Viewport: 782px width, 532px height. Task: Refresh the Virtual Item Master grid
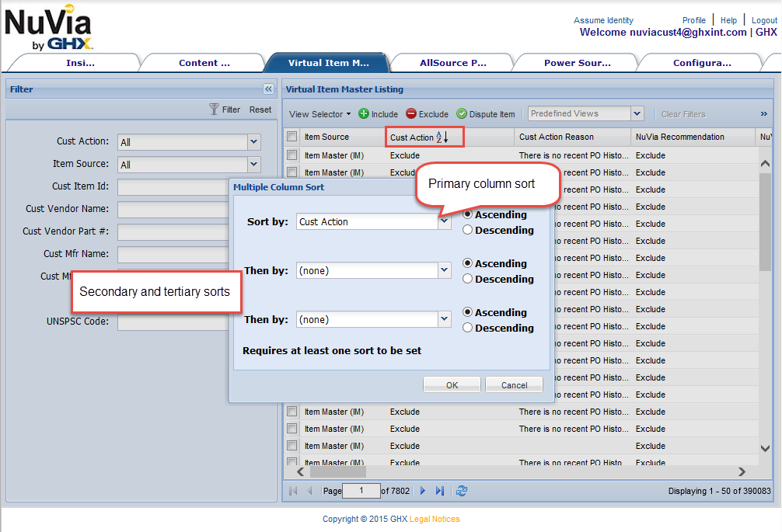coord(462,491)
